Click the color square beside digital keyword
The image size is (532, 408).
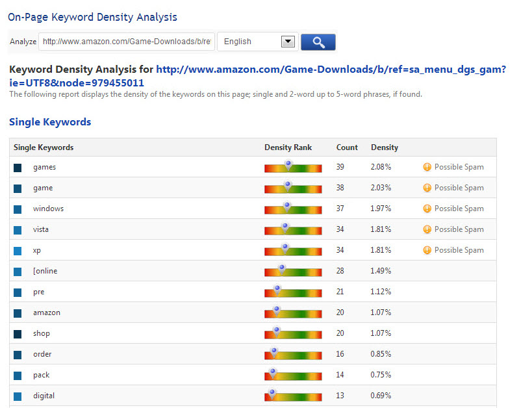18,396
